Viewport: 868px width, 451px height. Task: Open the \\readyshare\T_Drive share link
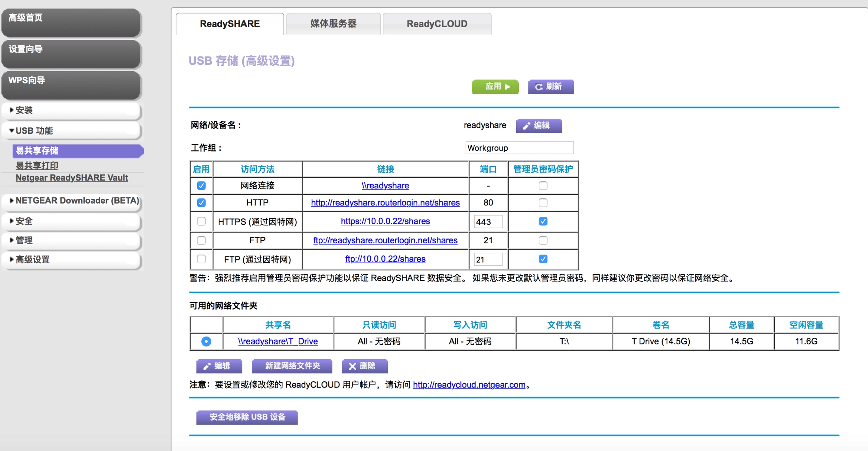277,341
